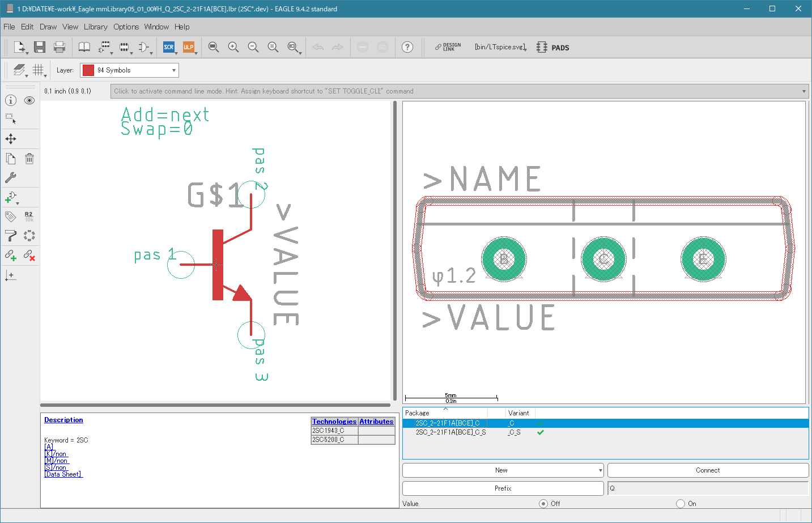Select the Delete trash can tool
812x523 pixels.
[29, 159]
